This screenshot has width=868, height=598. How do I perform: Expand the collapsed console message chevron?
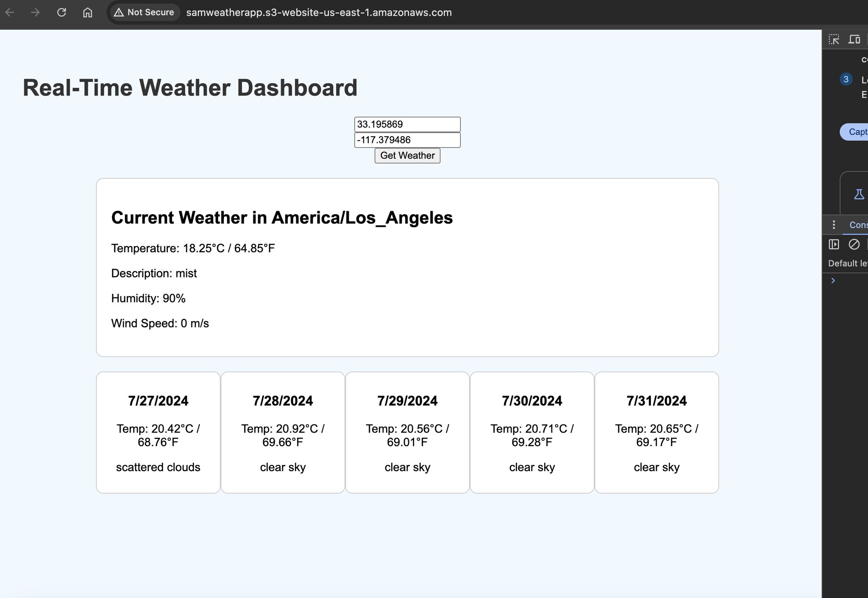coord(833,280)
